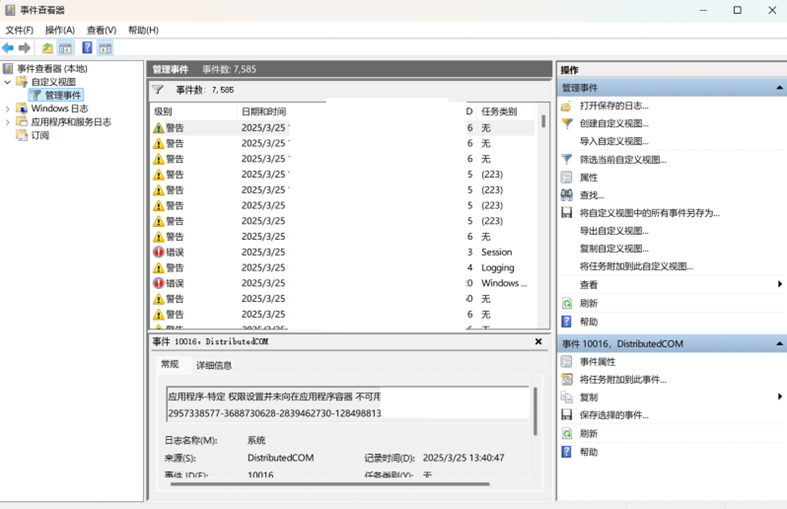Viewport: 787px width, 509px height.
Task: Open 事件属性 in the actions pane
Action: point(597,362)
